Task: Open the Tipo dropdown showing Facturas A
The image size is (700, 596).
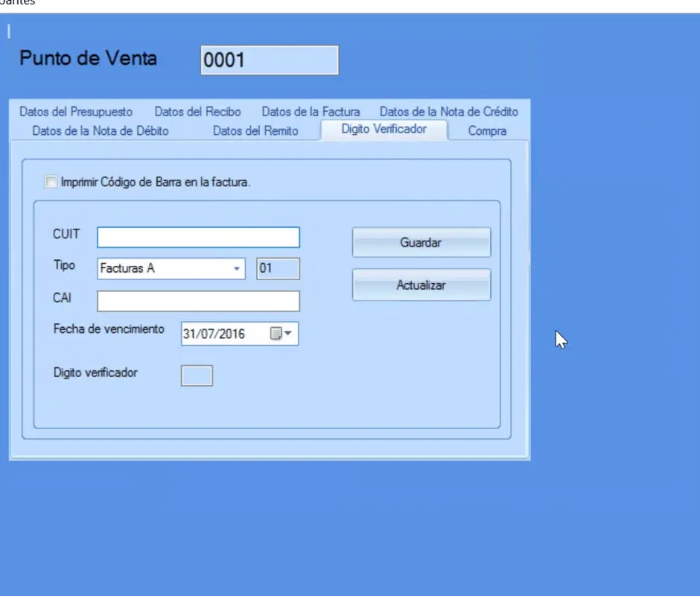Action: tap(171, 268)
